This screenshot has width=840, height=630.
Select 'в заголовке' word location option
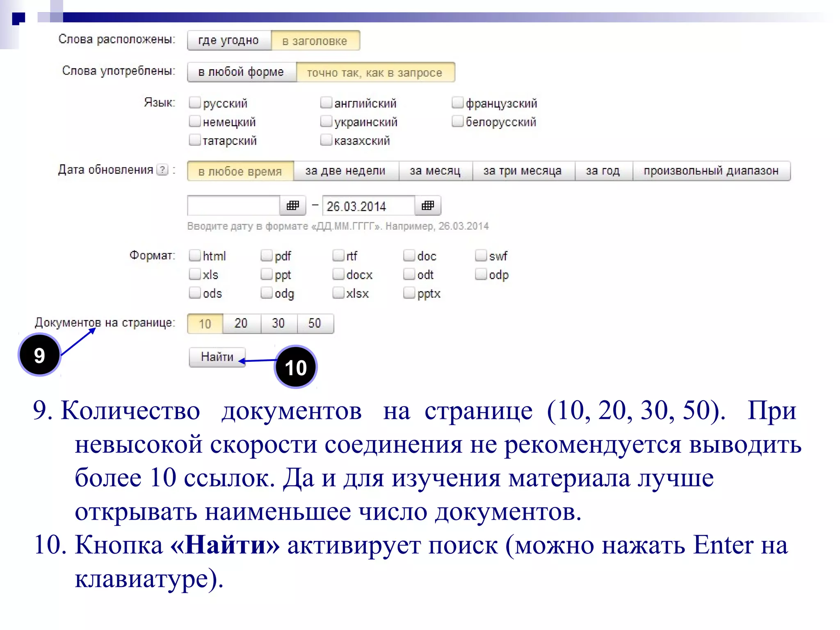pos(315,40)
